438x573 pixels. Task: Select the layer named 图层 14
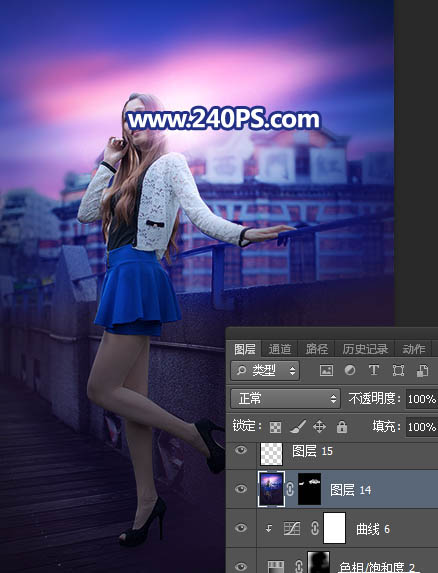tap(350, 490)
